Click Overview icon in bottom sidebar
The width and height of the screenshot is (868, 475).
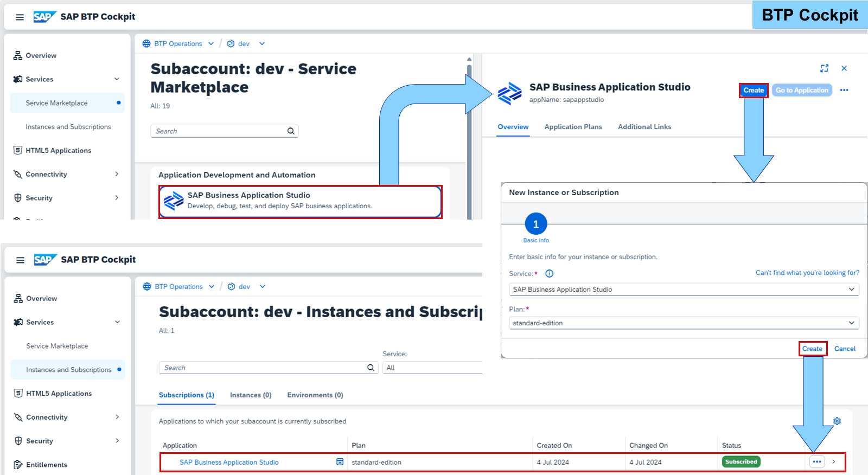18,299
